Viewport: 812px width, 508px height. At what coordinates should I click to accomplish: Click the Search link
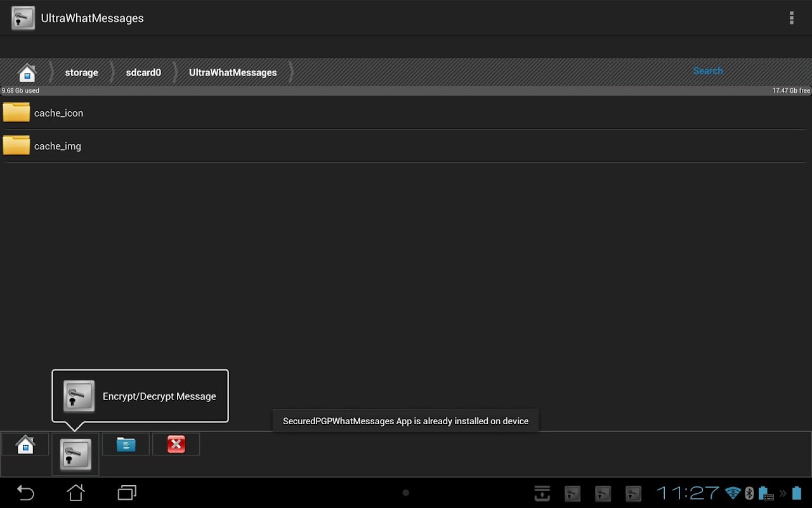[708, 70]
